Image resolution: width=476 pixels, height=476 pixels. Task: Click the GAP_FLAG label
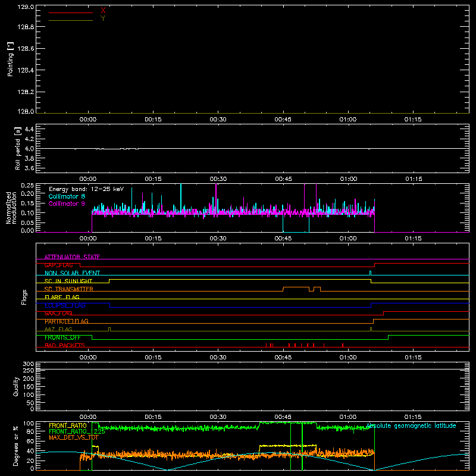click(58, 265)
